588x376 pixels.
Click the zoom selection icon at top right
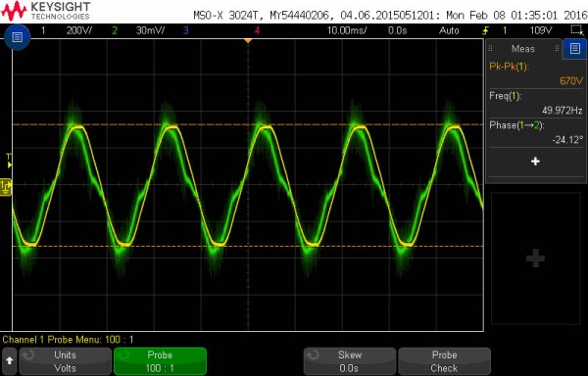(x=577, y=30)
